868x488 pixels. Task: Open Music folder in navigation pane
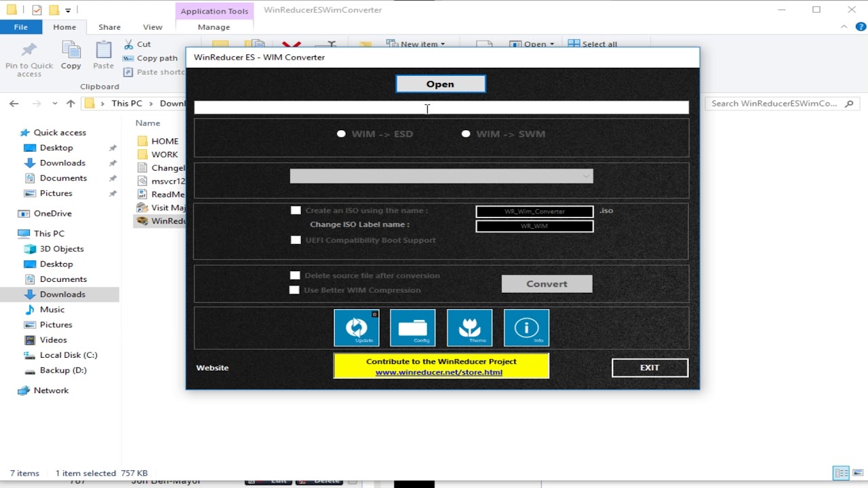(x=52, y=310)
